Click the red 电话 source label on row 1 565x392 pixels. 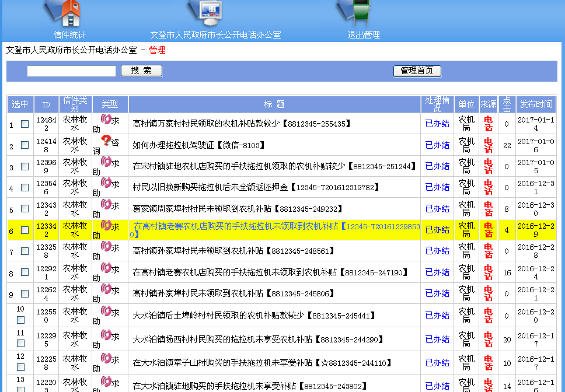pyautogui.click(x=488, y=124)
